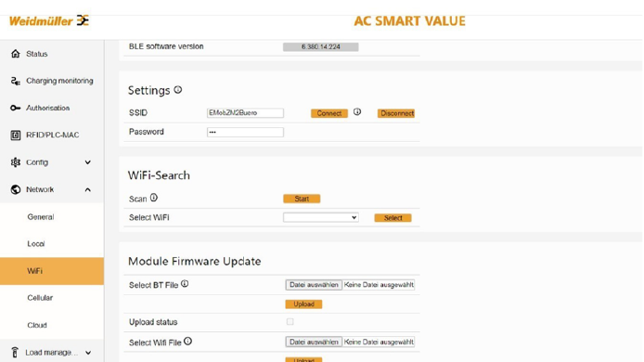Screen dimensions: 644x362
Task: Toggle the Upload status checkbox
Action: [x=290, y=322]
